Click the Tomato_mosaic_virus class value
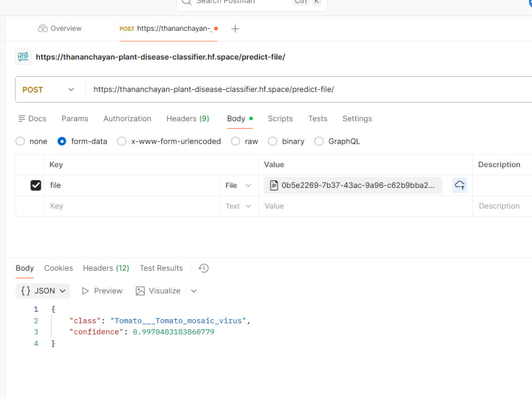Viewport: 532px width, 399px height. [x=178, y=321]
